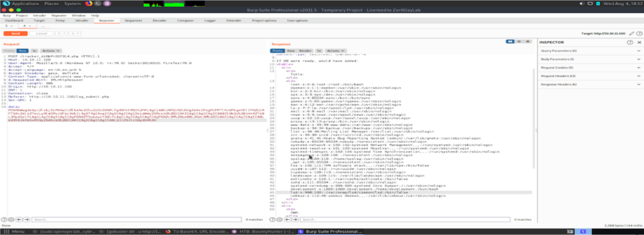The width and height of the screenshot is (644, 235).
Task: Switch to the Comparer tab
Action: click(186, 20)
